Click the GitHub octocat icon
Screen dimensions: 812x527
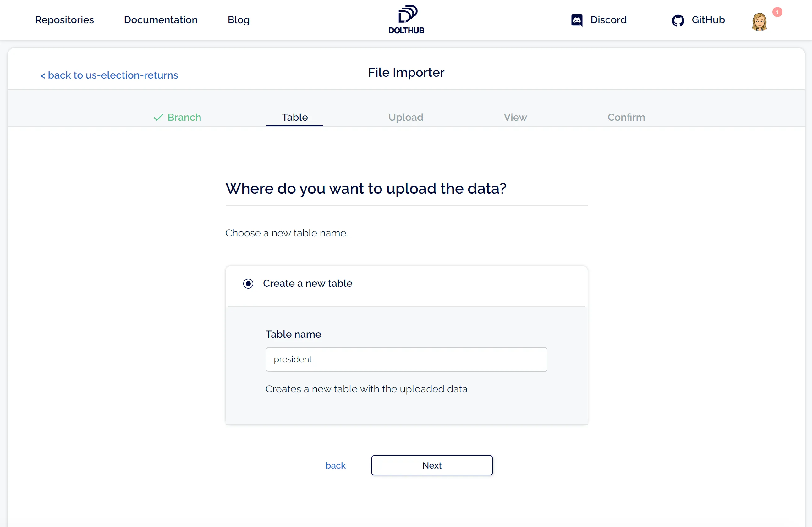click(678, 20)
